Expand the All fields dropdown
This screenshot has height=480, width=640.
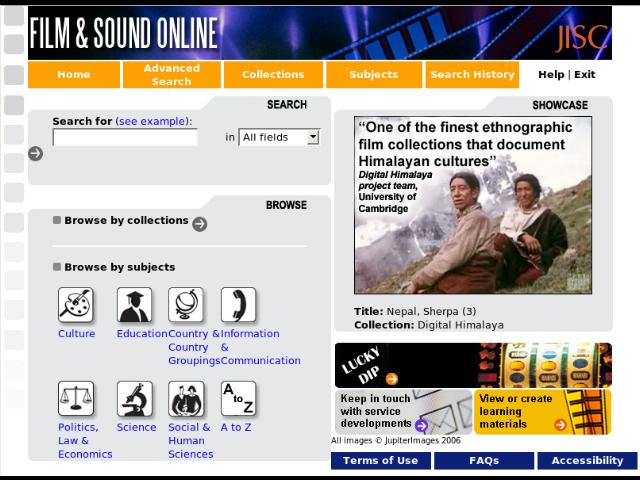click(279, 137)
